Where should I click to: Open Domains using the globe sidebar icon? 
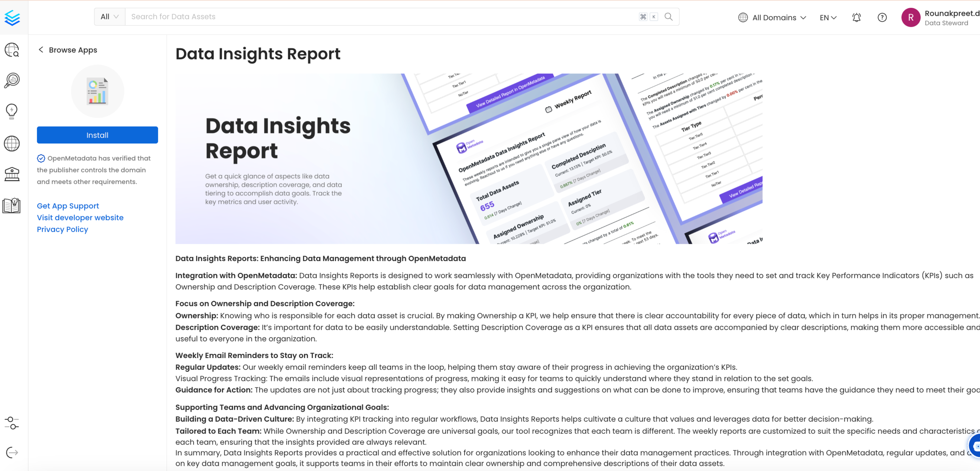pos(11,143)
